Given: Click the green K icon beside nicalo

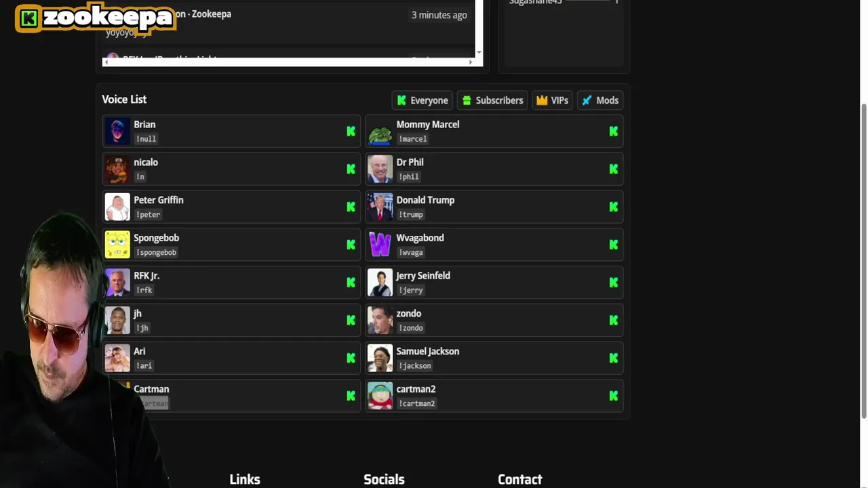Looking at the screenshot, I should pos(351,169).
